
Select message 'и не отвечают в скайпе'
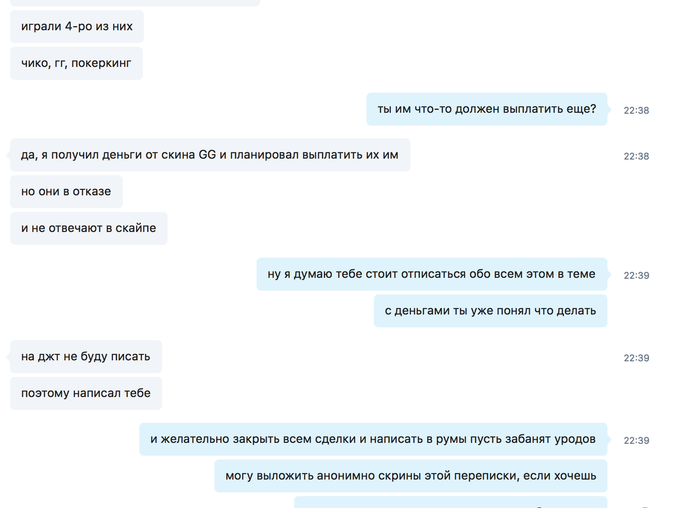click(x=88, y=228)
